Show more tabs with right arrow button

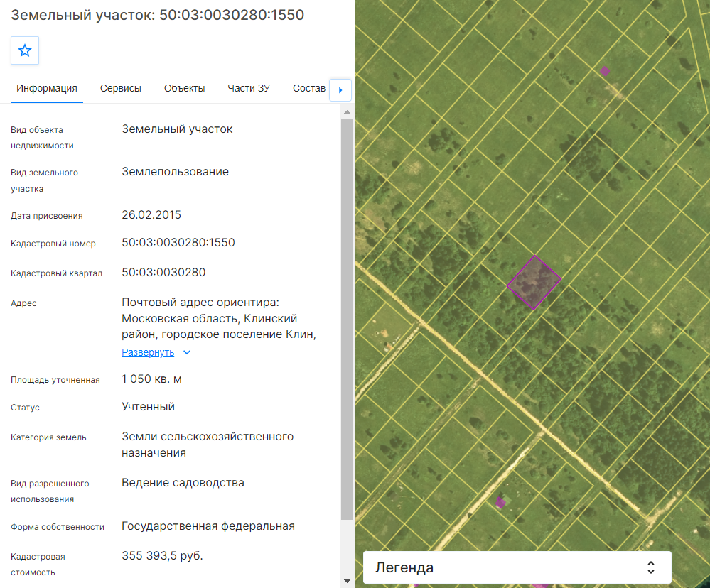coord(340,90)
